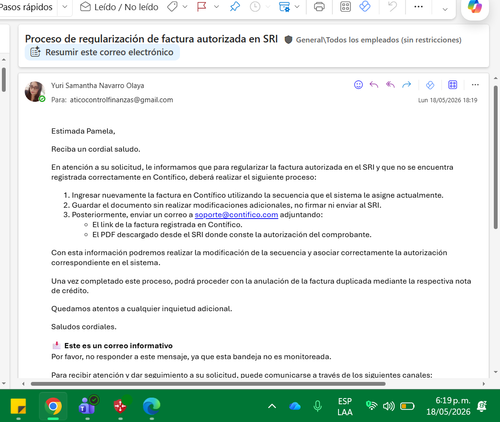Image resolution: width=500 pixels, height=422 pixels.
Task: Open the toolbar more options ellipsis
Action: [418, 7]
